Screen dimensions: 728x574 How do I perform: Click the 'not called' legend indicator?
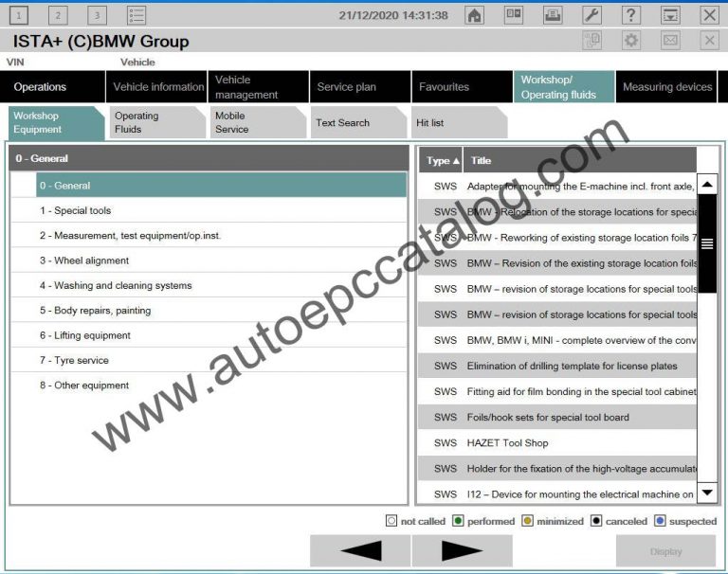[x=391, y=521]
